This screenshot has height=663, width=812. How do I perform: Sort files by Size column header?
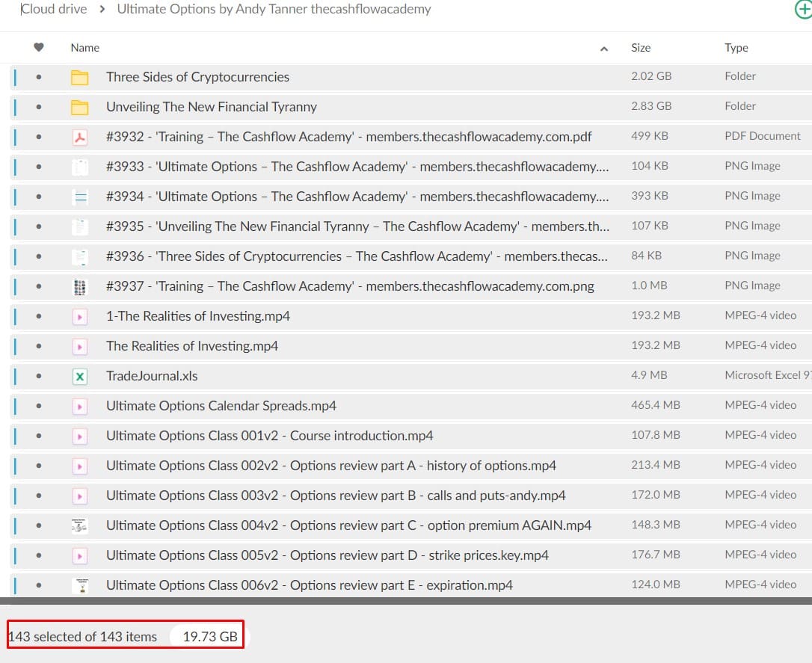[x=641, y=48]
